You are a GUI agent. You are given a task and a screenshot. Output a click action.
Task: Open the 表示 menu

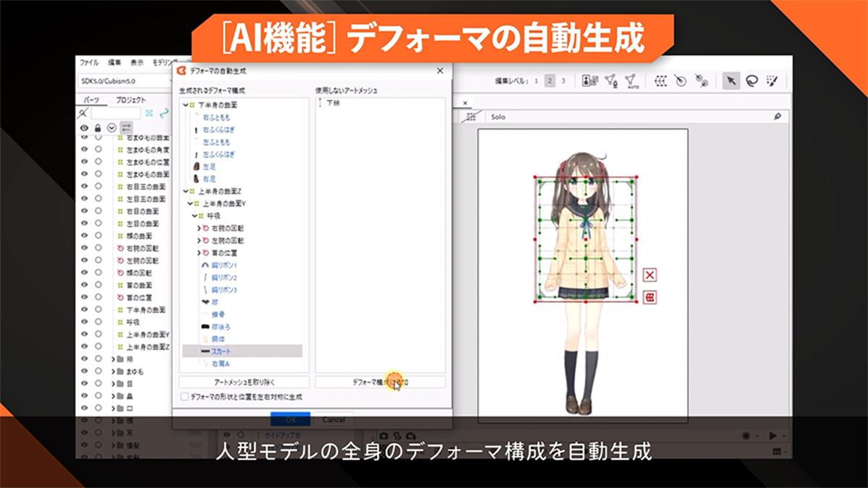click(x=137, y=63)
